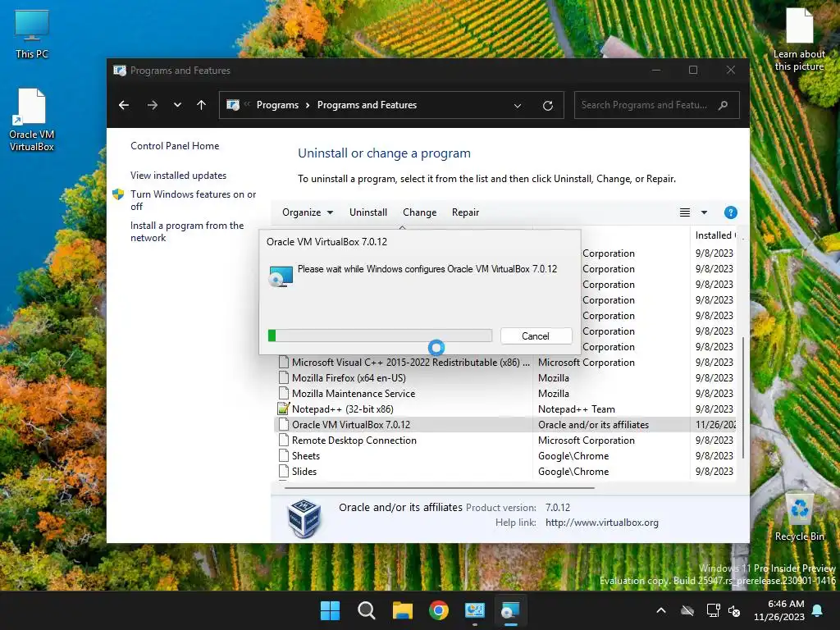
Task: Open taskbar Search
Action: click(367, 610)
